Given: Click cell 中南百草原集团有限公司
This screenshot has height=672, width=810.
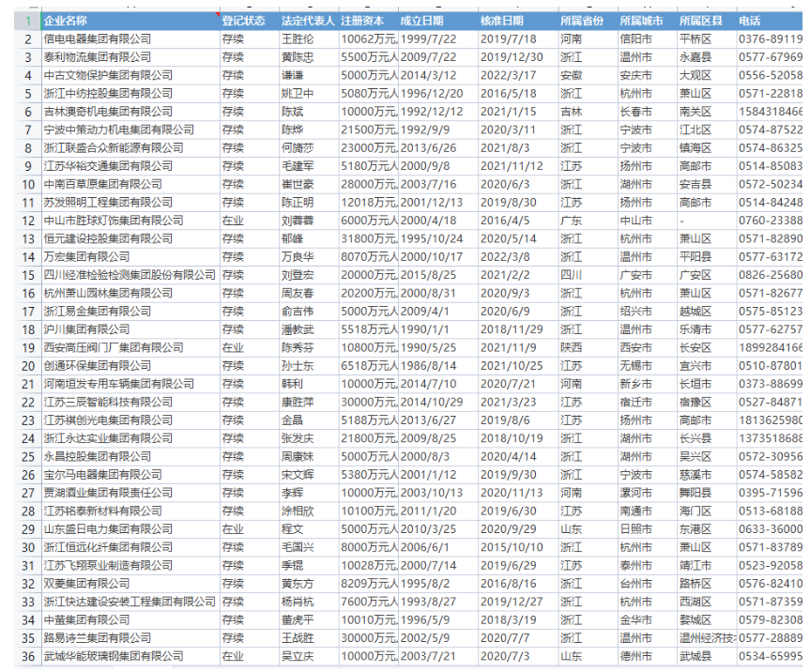Looking at the screenshot, I should (130, 184).
